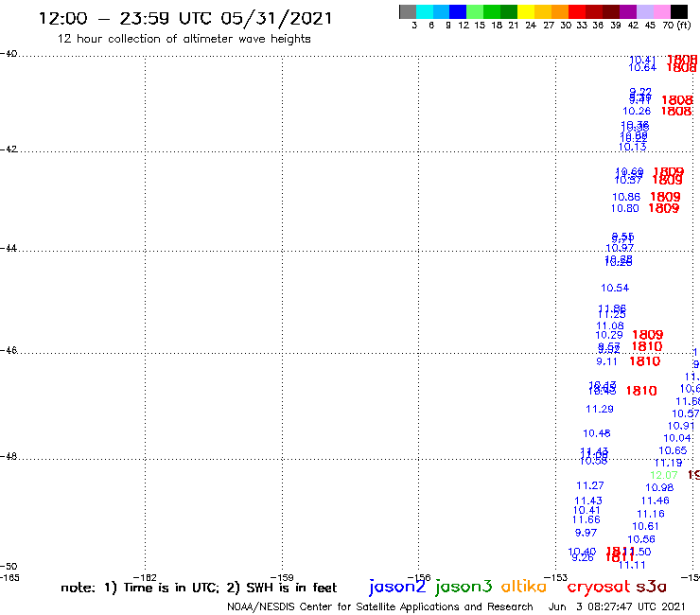
Task: Click the longitude axis label -162
Action: pyautogui.click(x=145, y=577)
